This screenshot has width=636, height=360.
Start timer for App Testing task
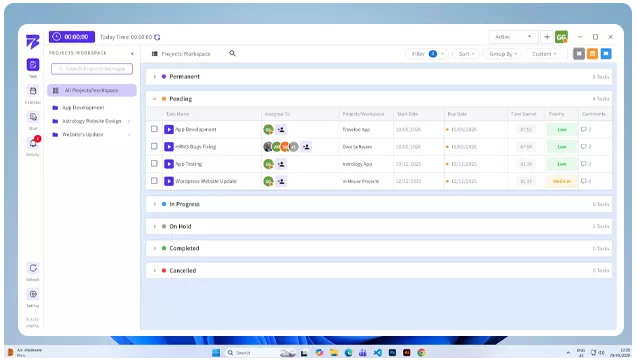pyautogui.click(x=169, y=164)
